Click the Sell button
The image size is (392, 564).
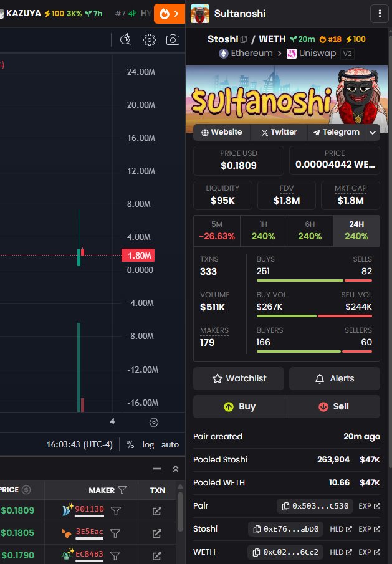(333, 406)
